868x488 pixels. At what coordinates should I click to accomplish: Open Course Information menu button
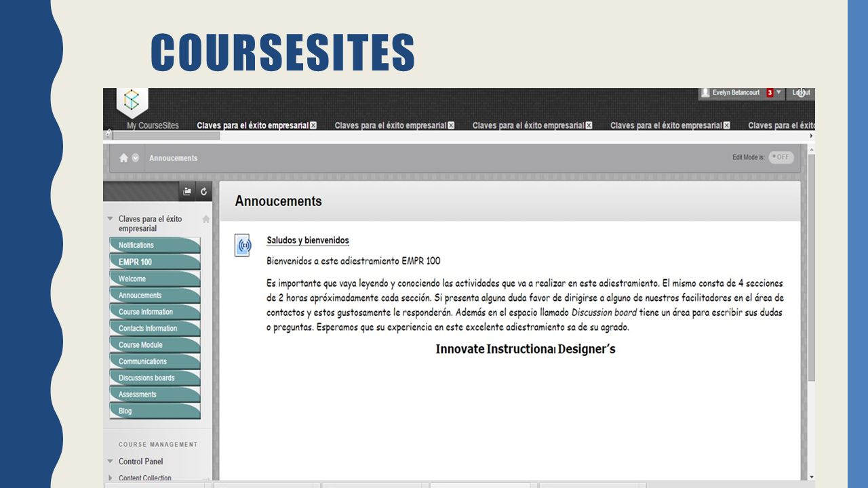click(x=155, y=312)
